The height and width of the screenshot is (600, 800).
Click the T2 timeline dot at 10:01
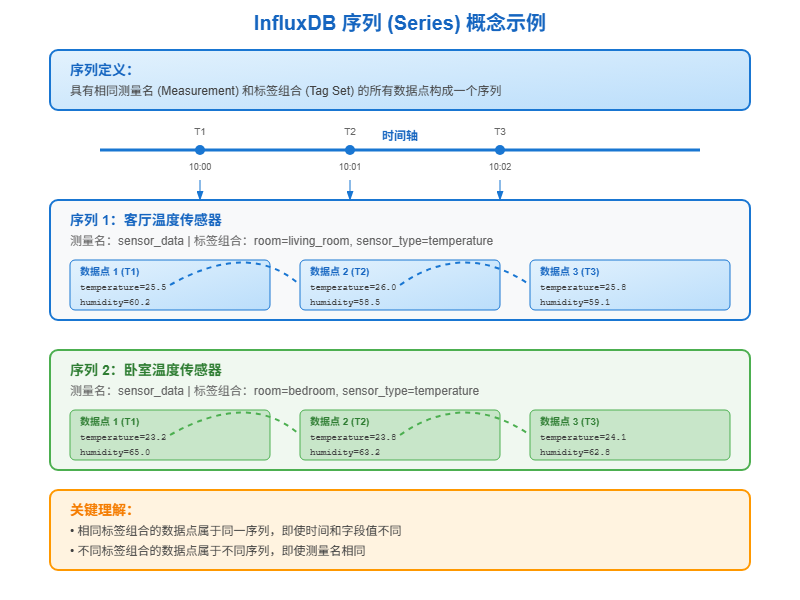coord(350,150)
